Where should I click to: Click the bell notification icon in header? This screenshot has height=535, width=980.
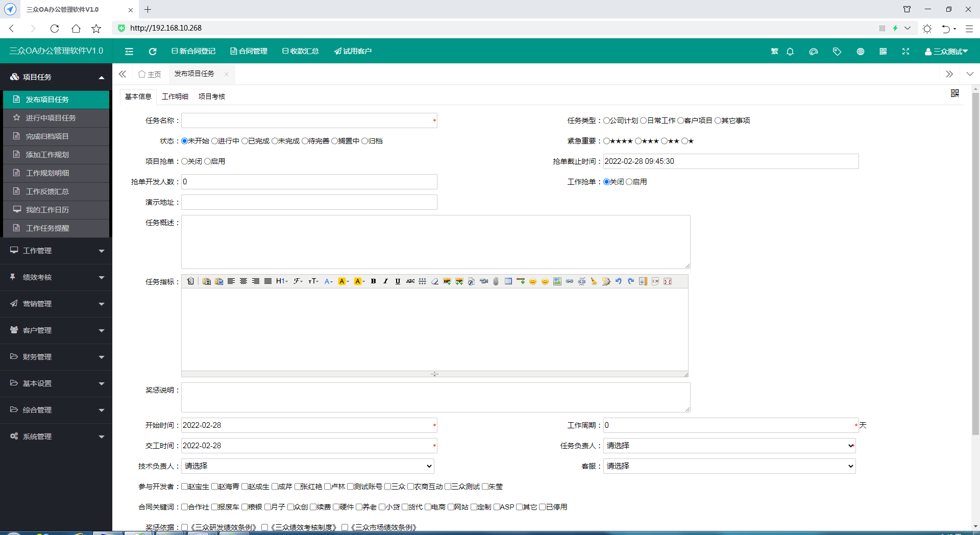pos(790,51)
